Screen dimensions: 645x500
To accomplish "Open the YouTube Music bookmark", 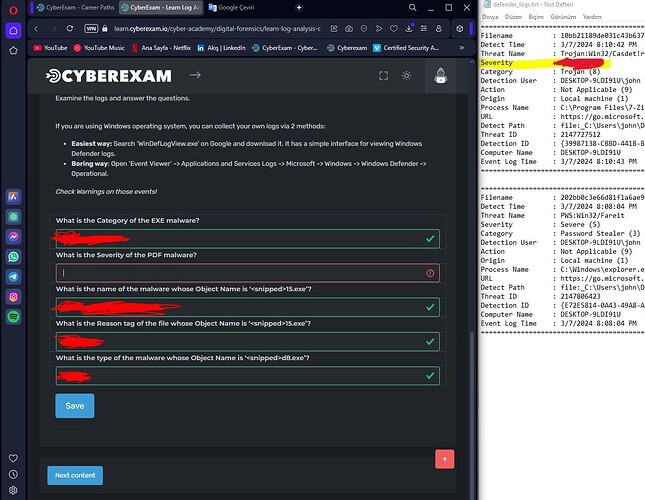I will click(104, 47).
